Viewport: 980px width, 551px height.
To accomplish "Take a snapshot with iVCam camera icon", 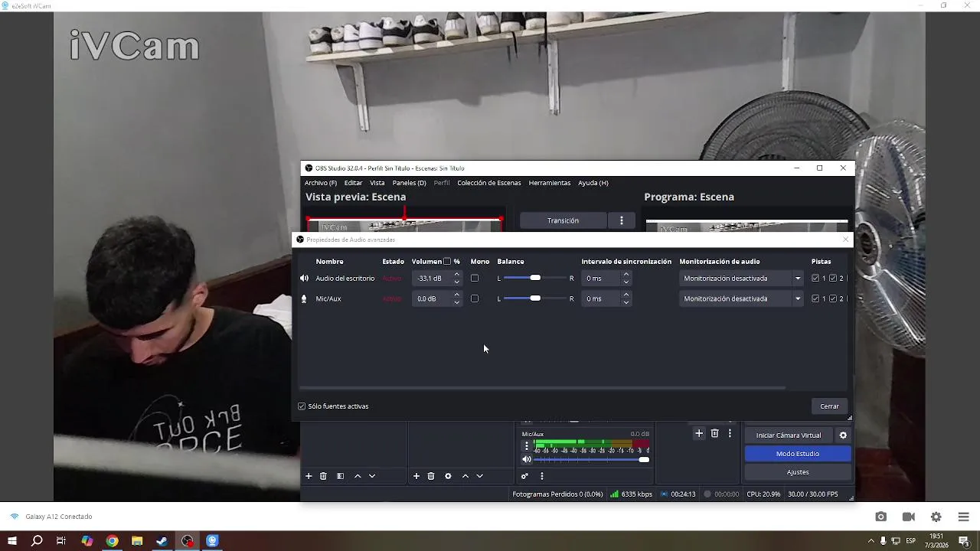I will point(881,517).
